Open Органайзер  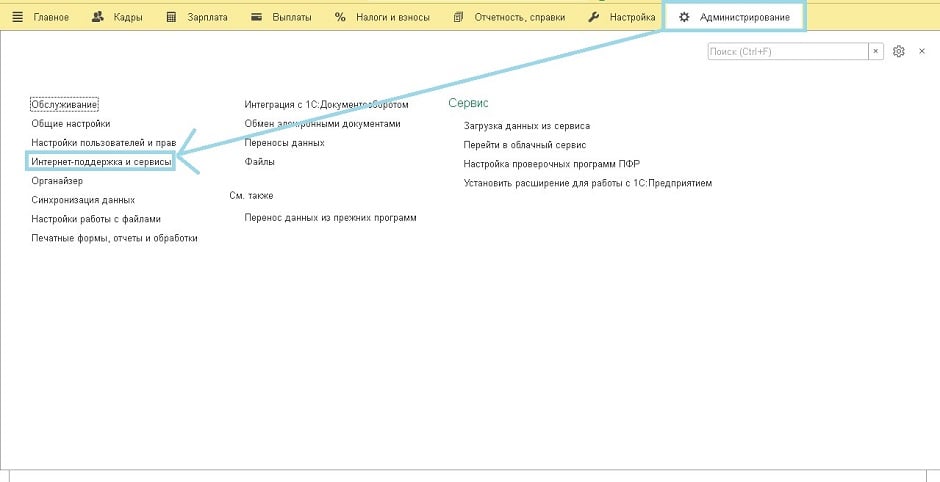57,181
